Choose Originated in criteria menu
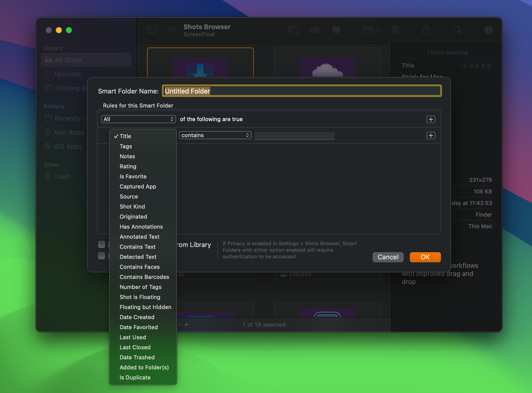The width and height of the screenshot is (532, 393). tap(143, 217)
